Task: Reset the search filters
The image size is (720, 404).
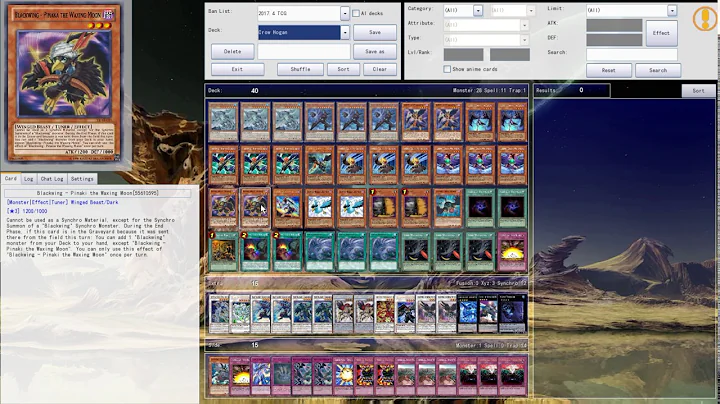Action: (608, 70)
